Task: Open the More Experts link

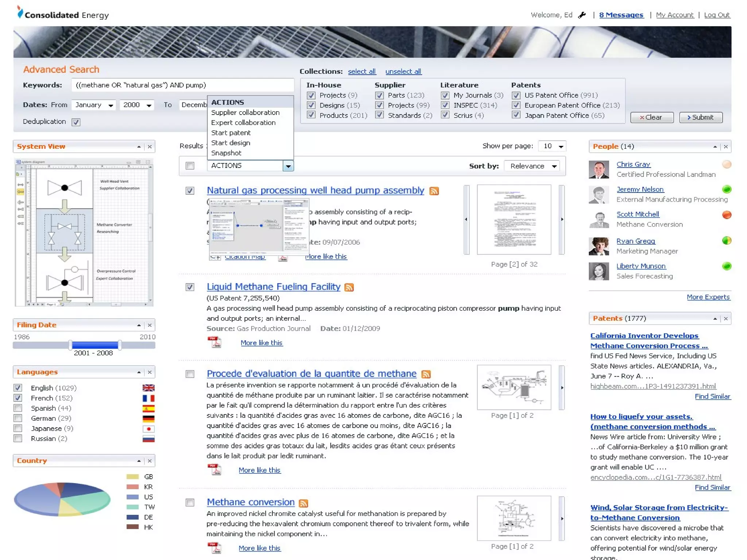Action: [x=708, y=297]
